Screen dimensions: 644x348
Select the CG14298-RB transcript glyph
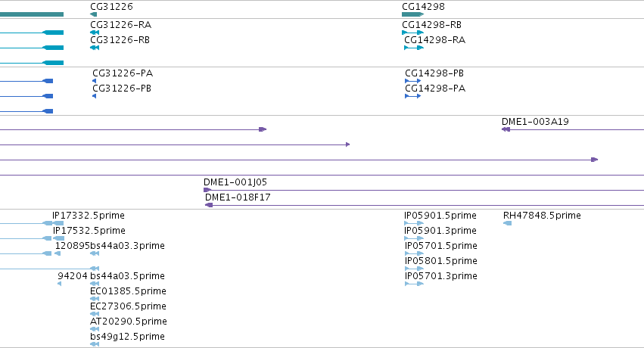click(x=412, y=33)
